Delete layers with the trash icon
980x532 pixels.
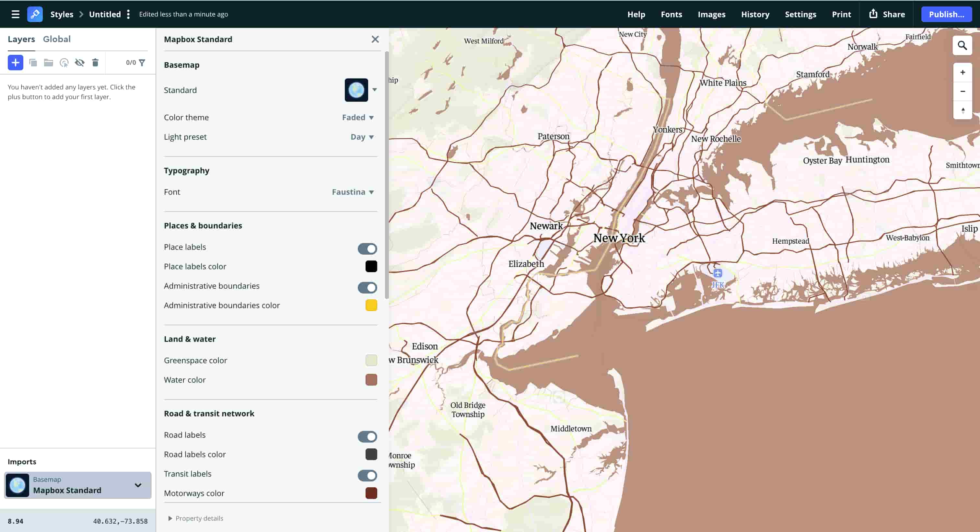point(95,62)
